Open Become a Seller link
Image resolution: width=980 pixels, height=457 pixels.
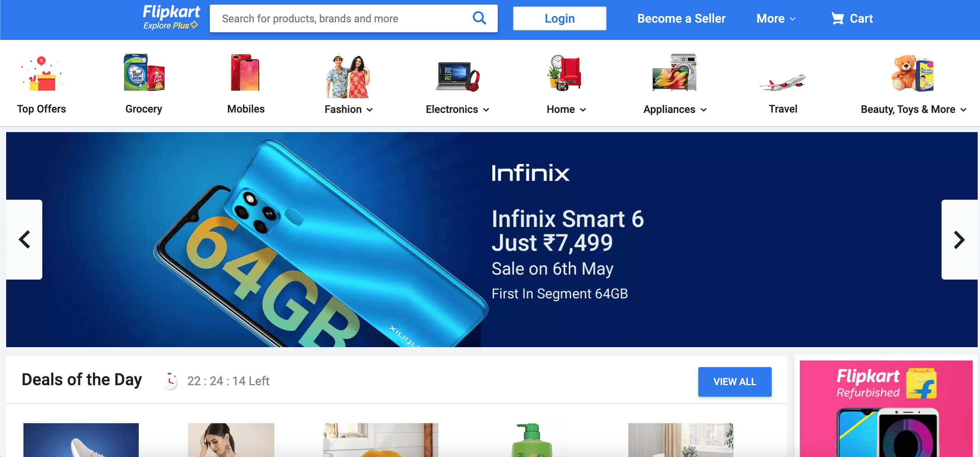681,18
